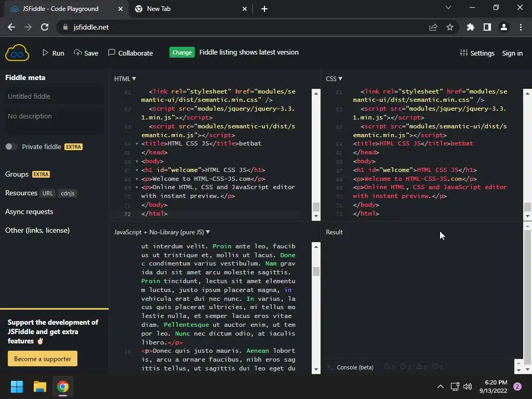This screenshot has width=532, height=399.
Task: Go forward in browser history
Action: click(x=28, y=27)
